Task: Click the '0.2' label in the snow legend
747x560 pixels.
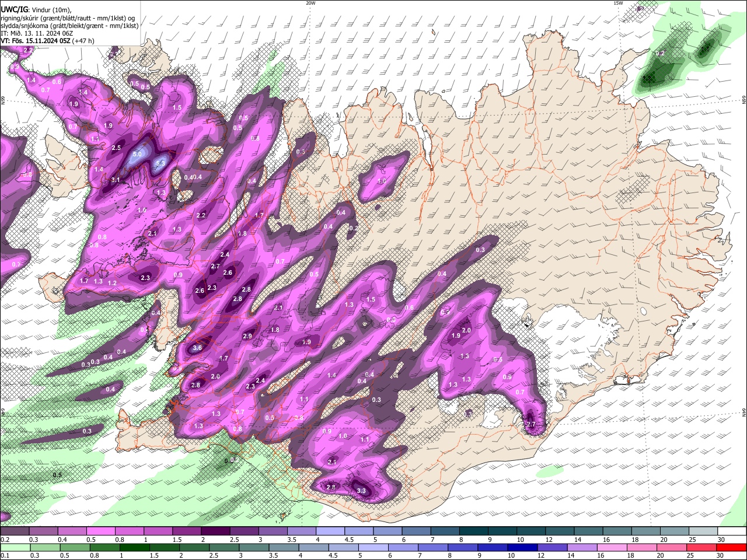Action: (5, 540)
